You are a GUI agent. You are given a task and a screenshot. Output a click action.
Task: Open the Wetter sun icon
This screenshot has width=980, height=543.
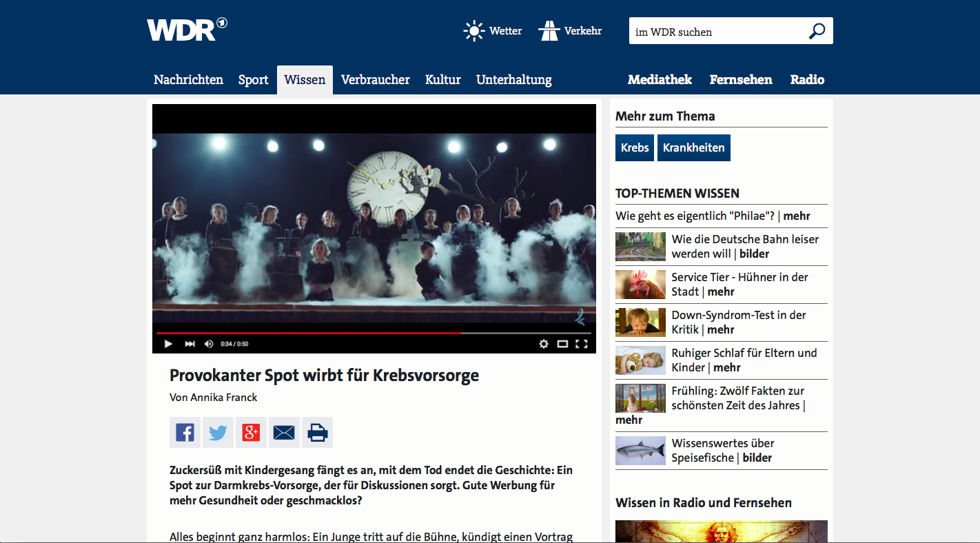(x=474, y=31)
